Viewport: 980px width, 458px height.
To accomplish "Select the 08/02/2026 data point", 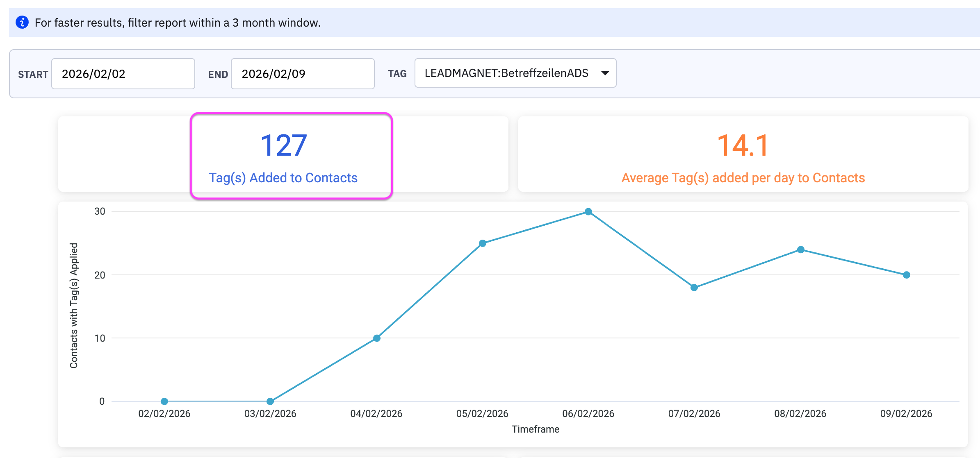I will [x=801, y=249].
